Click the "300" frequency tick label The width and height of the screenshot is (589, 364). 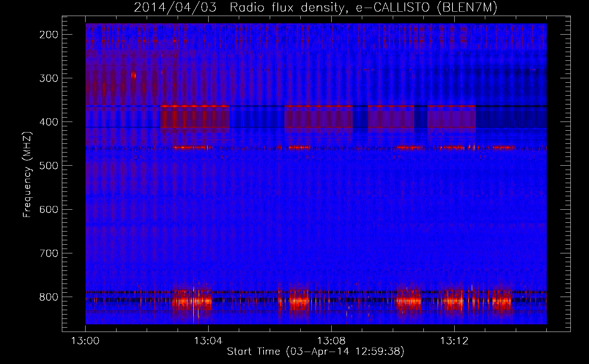(49, 78)
